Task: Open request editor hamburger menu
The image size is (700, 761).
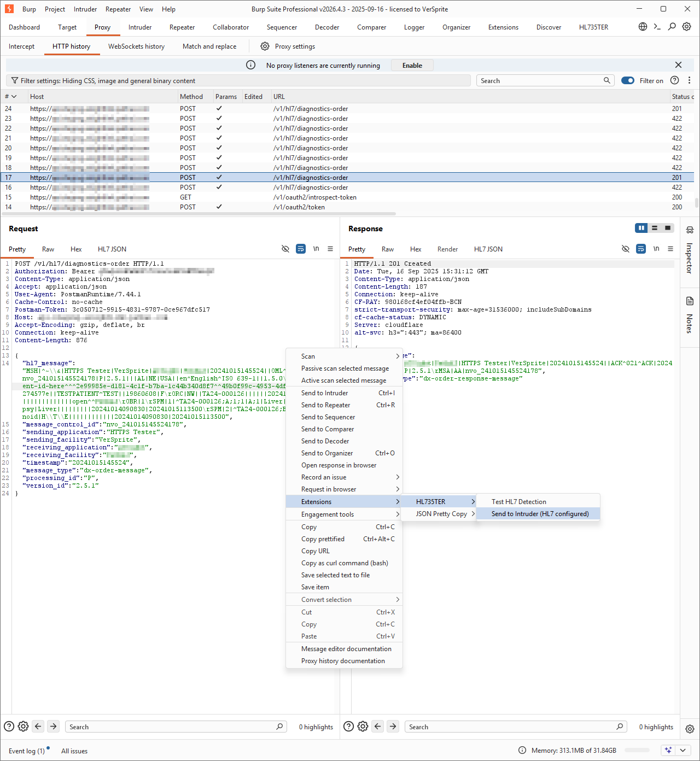Action: point(330,249)
